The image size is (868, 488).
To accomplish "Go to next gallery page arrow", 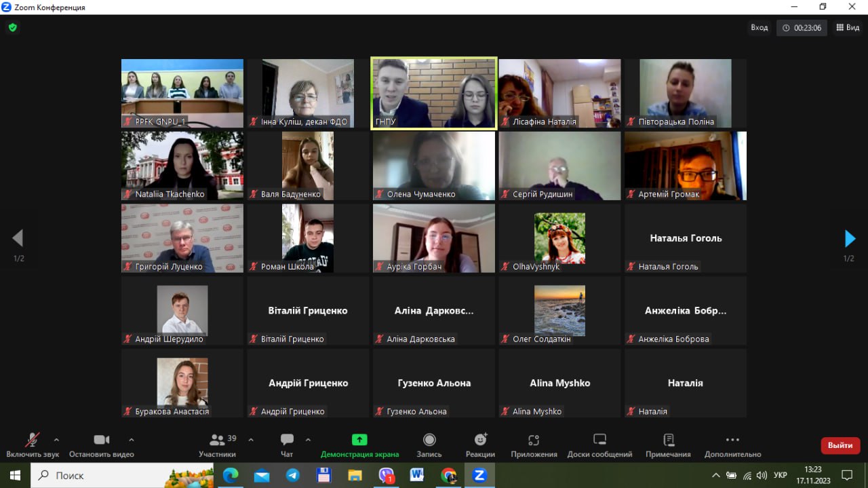I will click(x=850, y=238).
